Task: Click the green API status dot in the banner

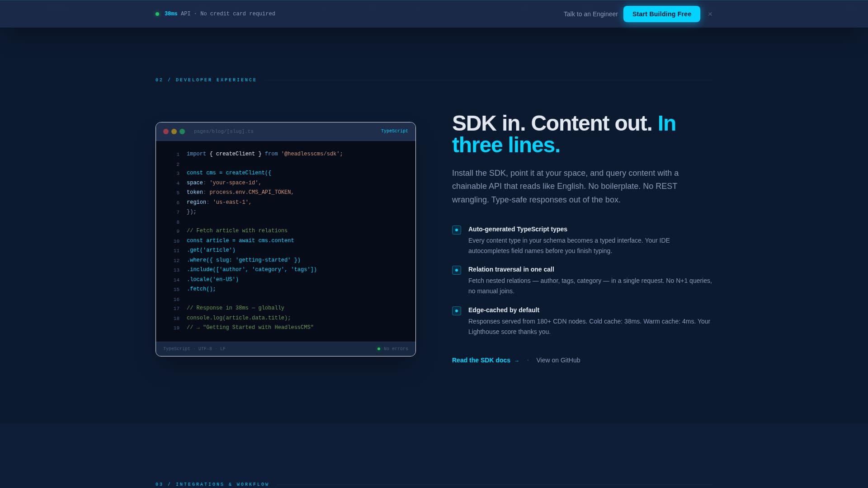Action: point(157,14)
